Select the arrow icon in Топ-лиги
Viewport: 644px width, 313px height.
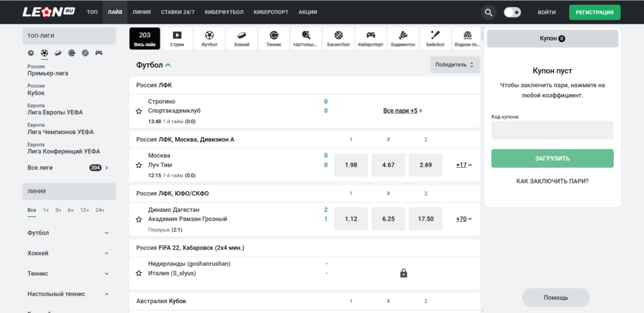click(31, 53)
